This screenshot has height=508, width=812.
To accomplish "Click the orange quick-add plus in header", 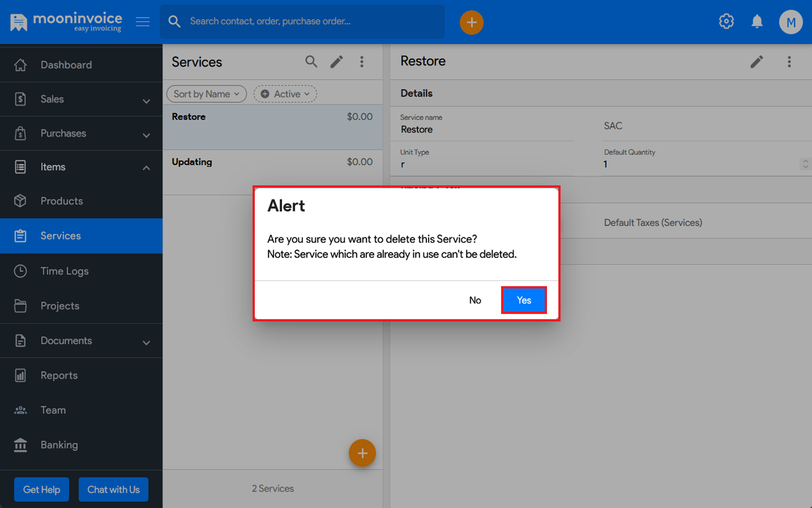I will [x=471, y=23].
